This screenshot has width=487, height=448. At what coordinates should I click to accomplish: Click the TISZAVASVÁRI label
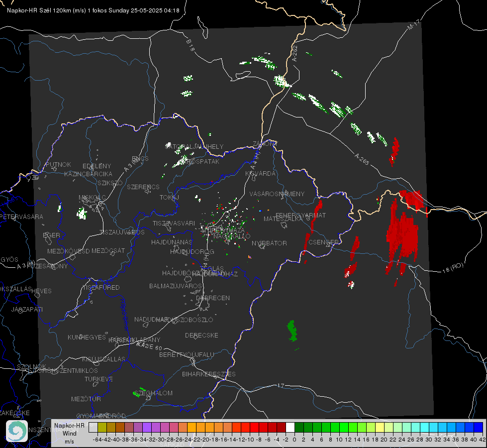pos(174,223)
